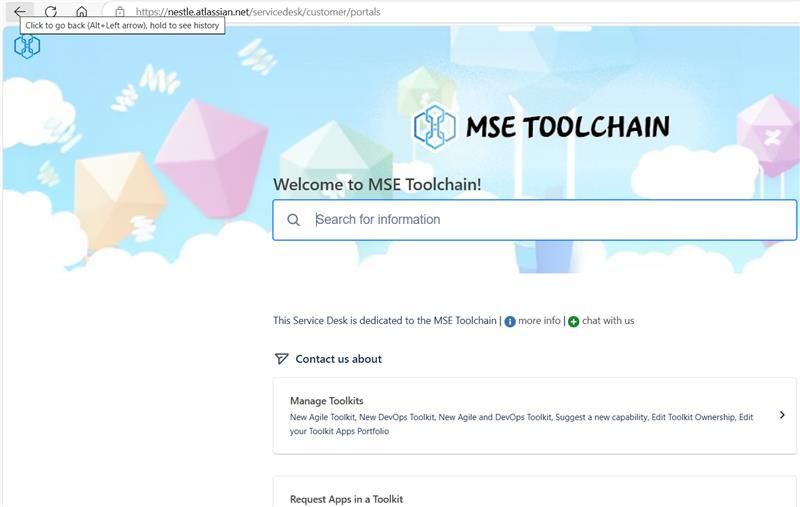Click the Welcome to MSE Toolchain! heading
The image size is (800, 507).
tap(377, 184)
